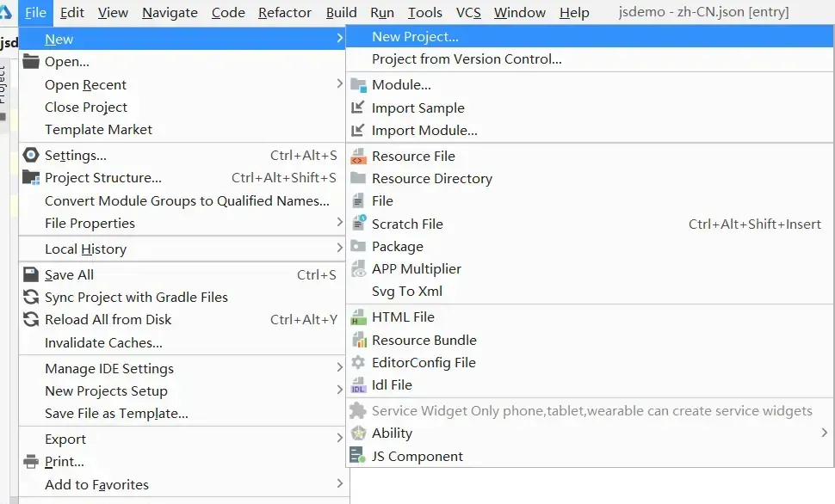Click the Print printer icon
835x504 pixels.
click(x=31, y=461)
